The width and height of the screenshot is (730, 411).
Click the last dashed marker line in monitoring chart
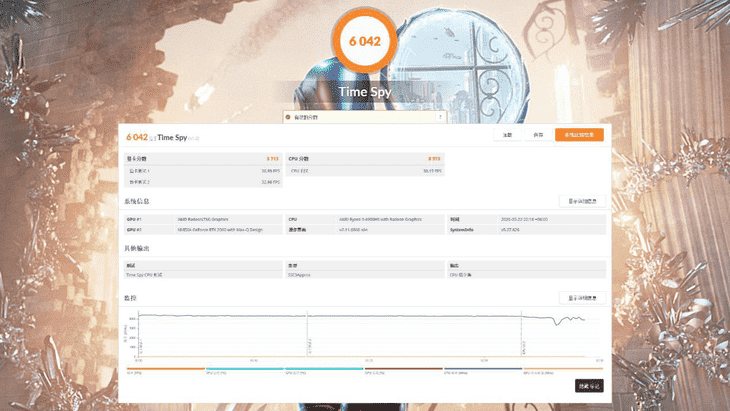[x=521, y=334]
